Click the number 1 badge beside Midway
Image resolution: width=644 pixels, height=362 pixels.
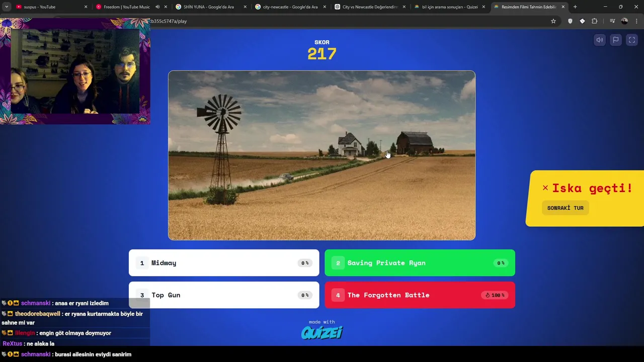tap(142, 263)
